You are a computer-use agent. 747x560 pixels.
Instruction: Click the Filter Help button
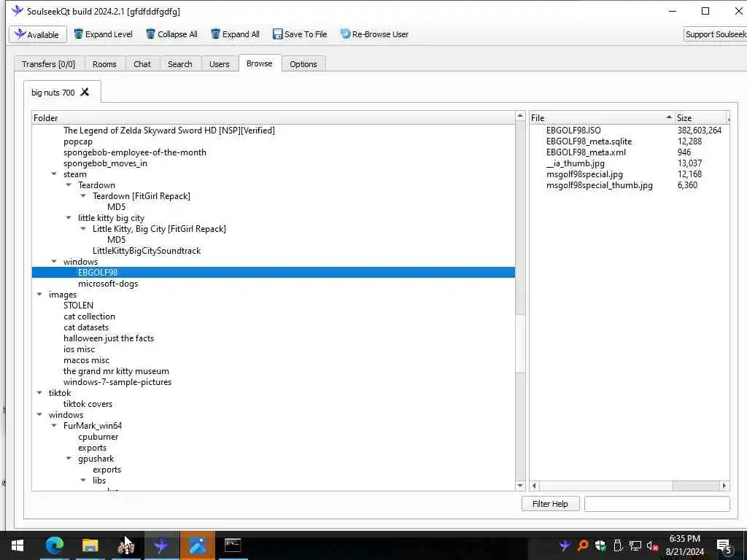pos(550,504)
